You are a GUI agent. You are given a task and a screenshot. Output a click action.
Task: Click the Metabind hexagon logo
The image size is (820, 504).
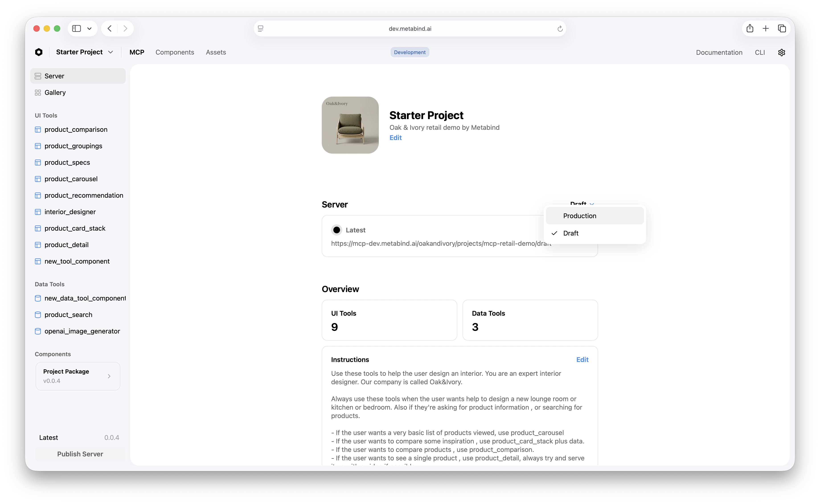coord(39,52)
